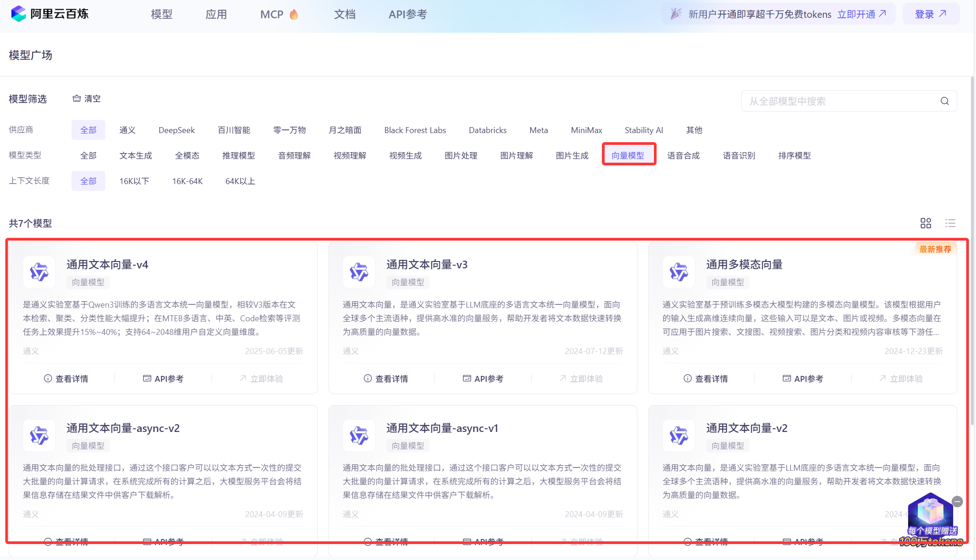Click the 通用文本向量-async-v1 model logo
976x560 pixels.
pos(359,436)
